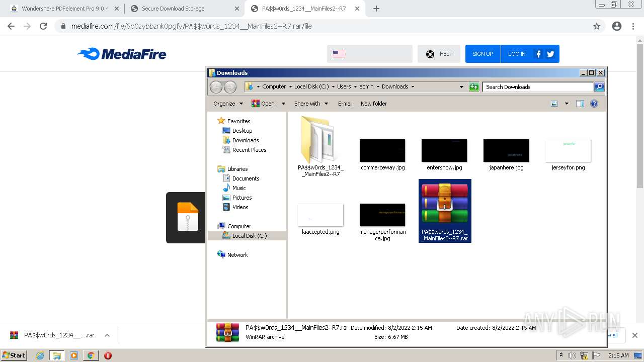This screenshot has height=362, width=644.
Task: Select the PA$$w0rds_1234__MainFiles2--R7.rar archive file
Action: (x=445, y=211)
